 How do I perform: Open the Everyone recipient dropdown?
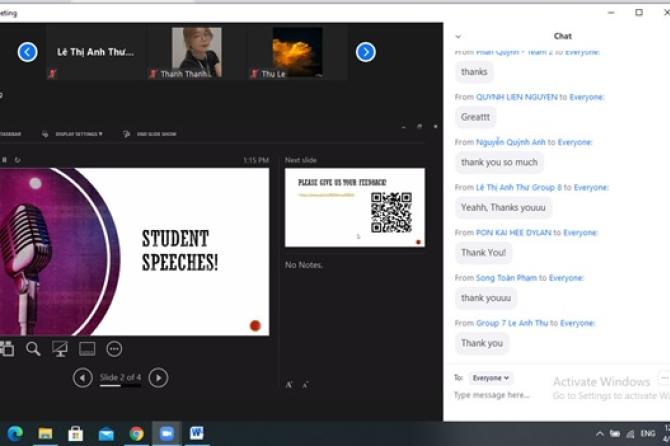tap(491, 378)
